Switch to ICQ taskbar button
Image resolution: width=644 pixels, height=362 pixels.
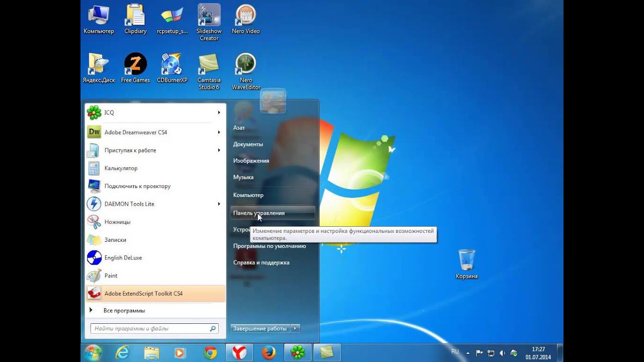298,353
